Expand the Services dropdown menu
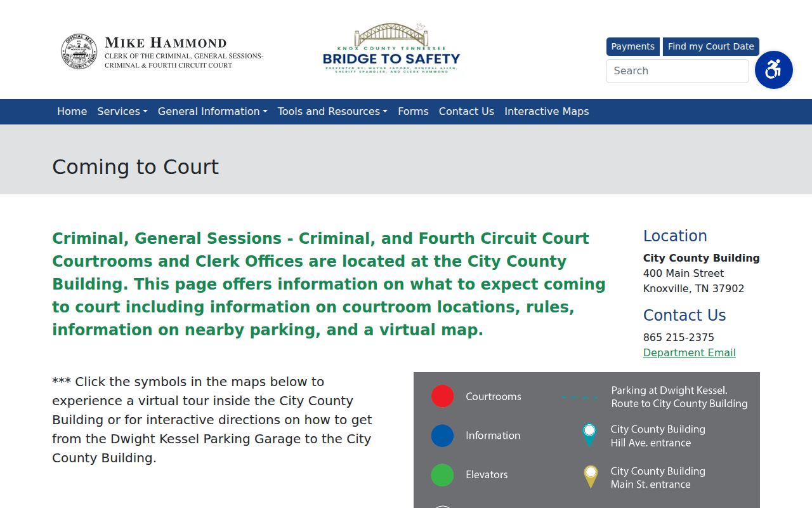This screenshot has height=508, width=812. pos(122,111)
